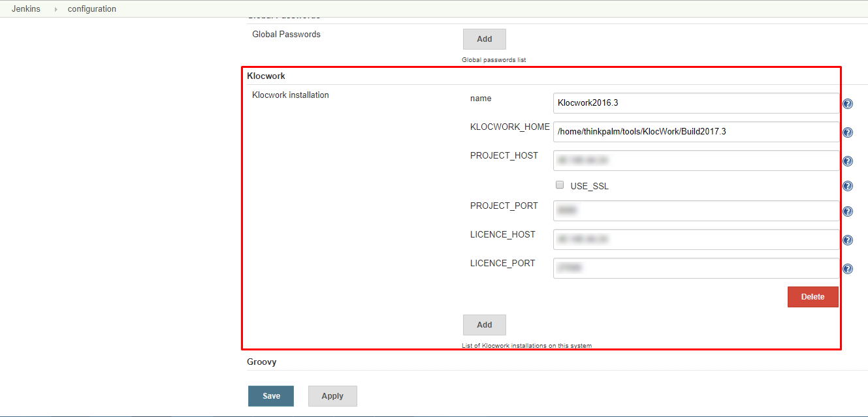Viewport: 868px width, 417px height.
Task: Focus the Klocwork name input field
Action: point(696,103)
